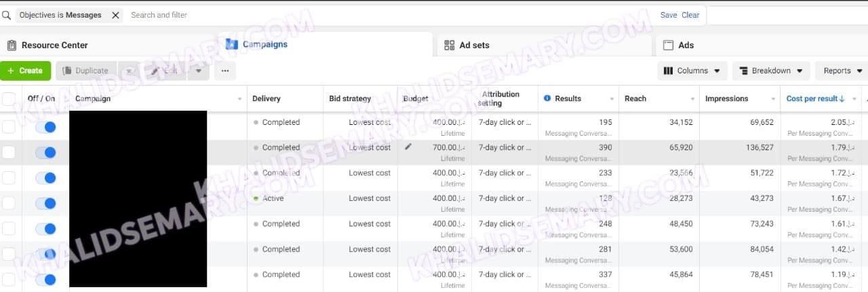The height and width of the screenshot is (292, 868).
Task: Open the Columns dropdown
Action: pyautogui.click(x=692, y=71)
